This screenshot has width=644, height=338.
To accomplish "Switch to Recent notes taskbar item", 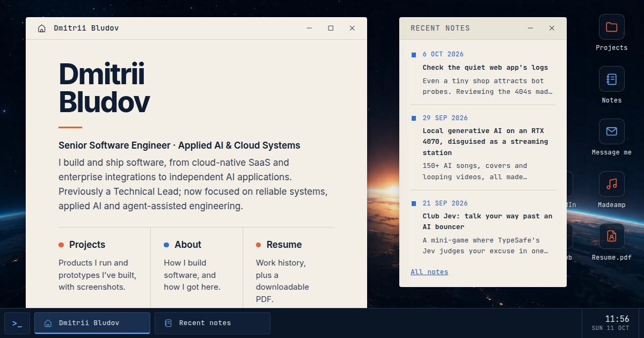I will pyautogui.click(x=213, y=323).
